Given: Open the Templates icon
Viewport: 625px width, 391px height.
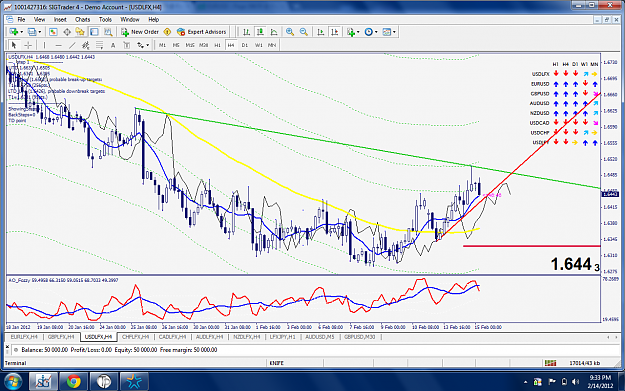Looking at the screenshot, I should tap(387, 32).
